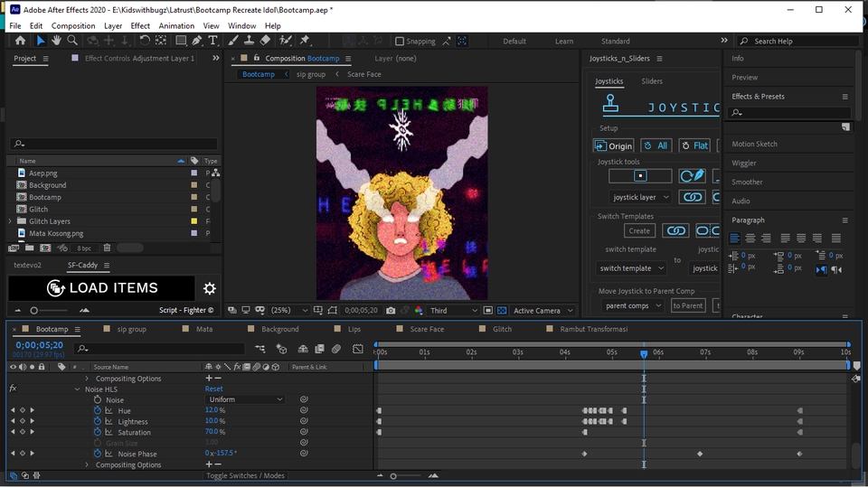868x487 pixels.
Task: Toggle transparency grid in viewer
Action: (x=502, y=311)
